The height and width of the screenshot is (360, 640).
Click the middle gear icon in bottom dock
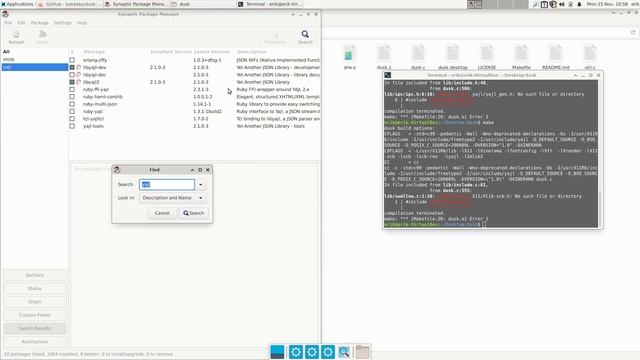pyautogui.click(x=312, y=352)
